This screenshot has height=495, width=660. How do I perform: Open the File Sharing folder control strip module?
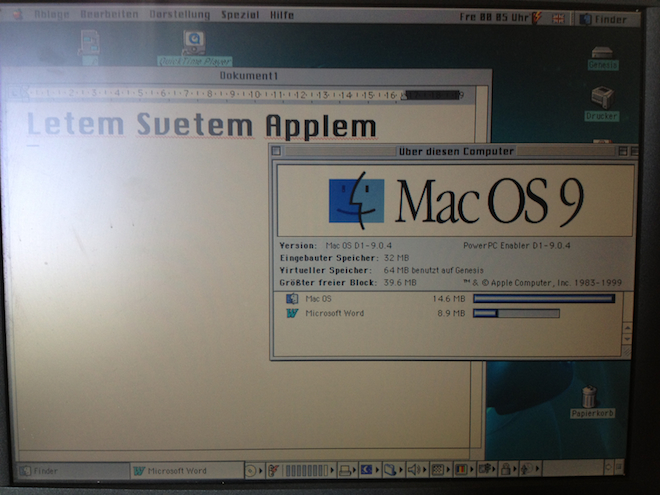(393, 469)
